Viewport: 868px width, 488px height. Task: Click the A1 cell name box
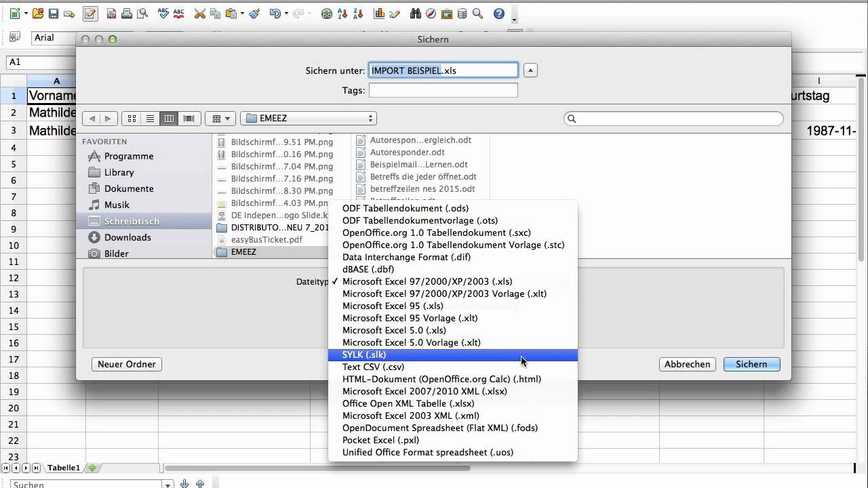point(41,62)
